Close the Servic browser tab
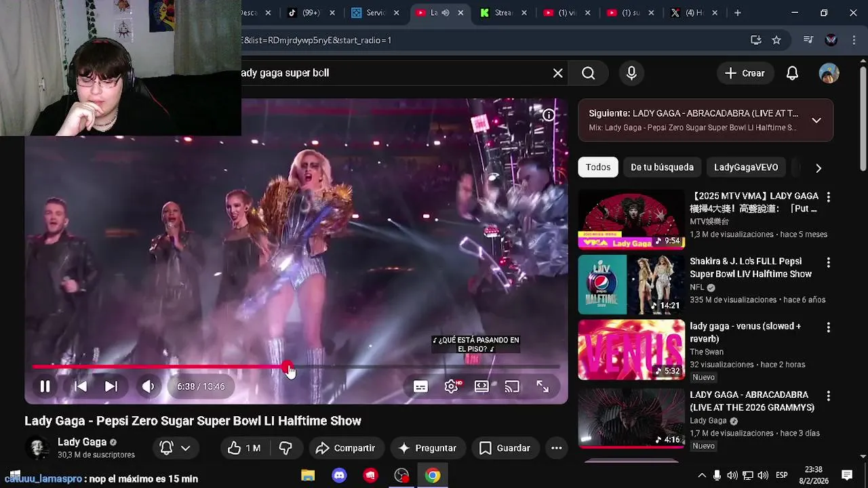Image resolution: width=868 pixels, height=488 pixels. tap(396, 13)
